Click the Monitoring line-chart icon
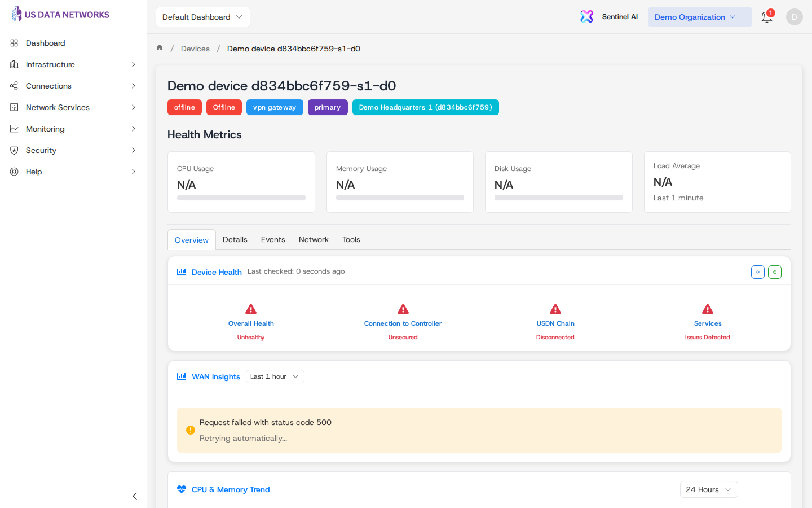Viewport: 812px width, 508px height. point(14,129)
